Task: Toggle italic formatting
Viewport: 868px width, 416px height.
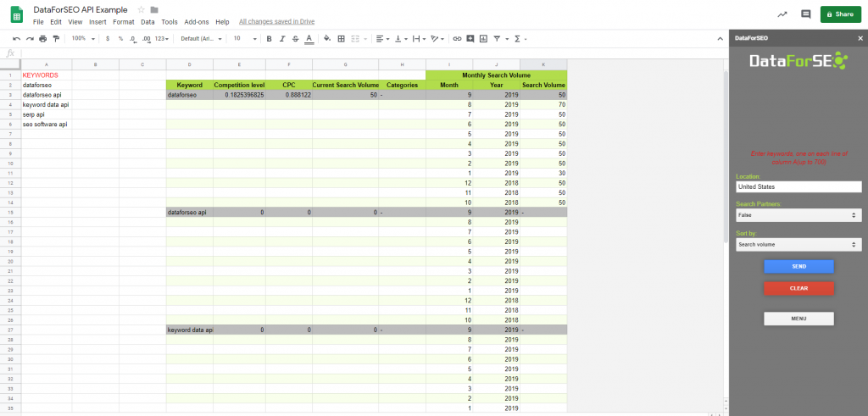Action: [282, 39]
